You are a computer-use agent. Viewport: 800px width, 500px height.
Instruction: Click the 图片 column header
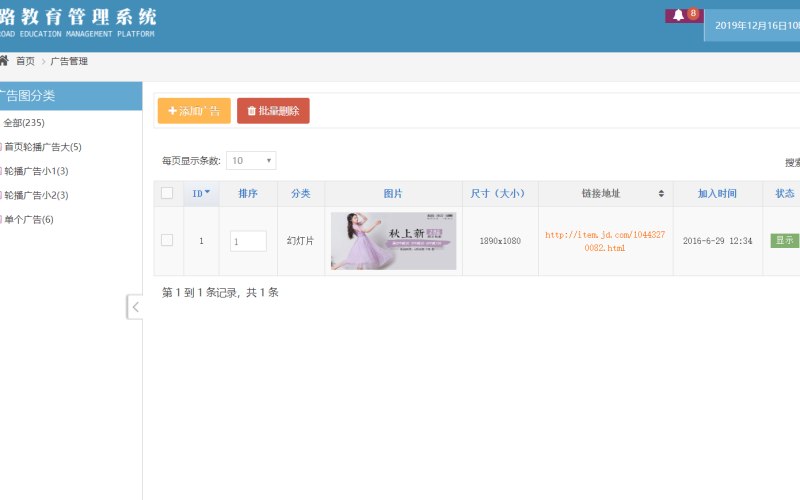393,193
